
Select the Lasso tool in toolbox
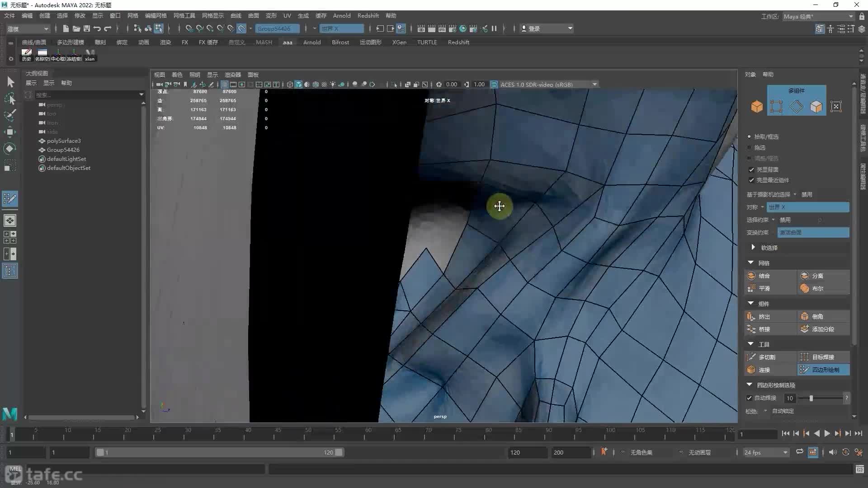pos(10,99)
